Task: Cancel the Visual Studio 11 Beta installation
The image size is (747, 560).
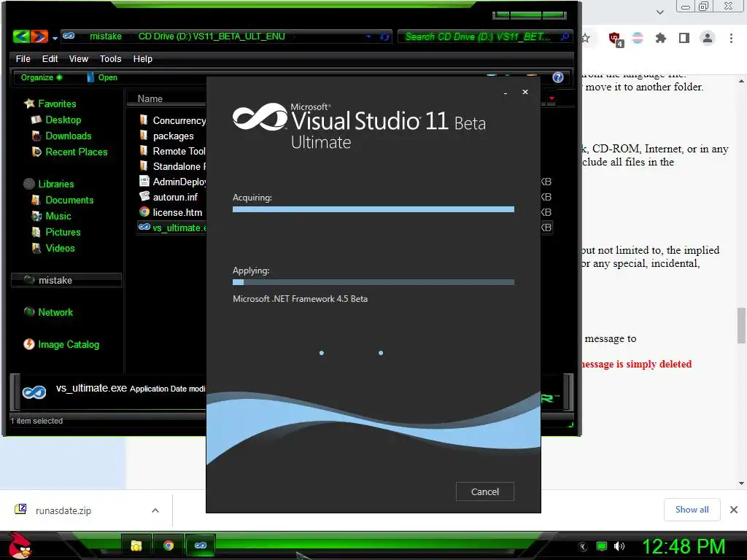Action: (x=484, y=491)
